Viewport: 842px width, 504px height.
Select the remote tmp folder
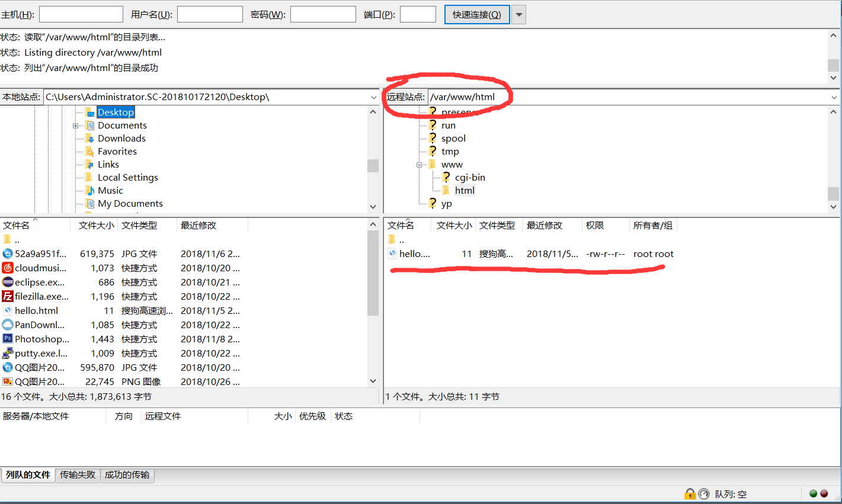coord(450,151)
